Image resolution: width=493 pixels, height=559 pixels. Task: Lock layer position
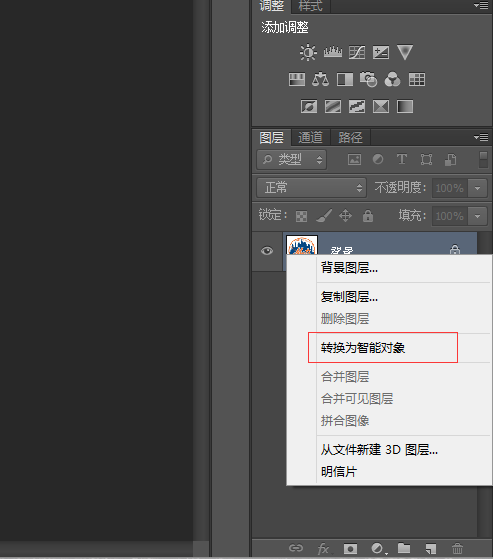[345, 216]
